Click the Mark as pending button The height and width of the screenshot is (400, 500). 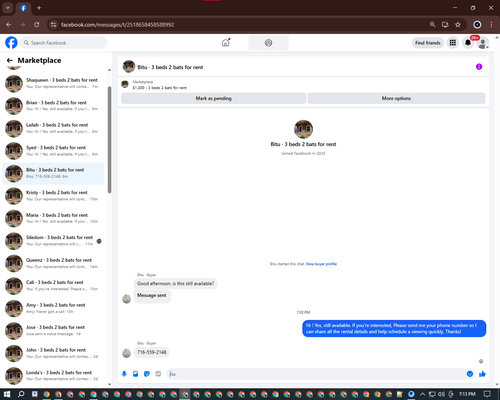tap(213, 98)
